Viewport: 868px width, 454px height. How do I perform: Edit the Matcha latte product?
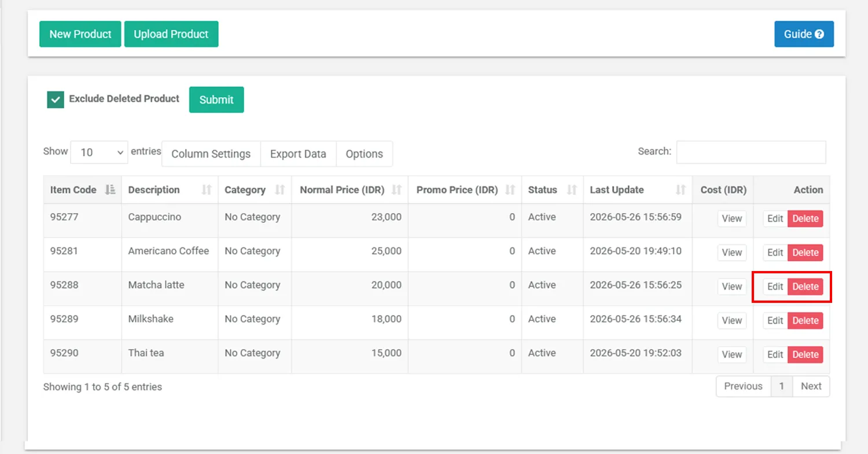pyautogui.click(x=775, y=287)
